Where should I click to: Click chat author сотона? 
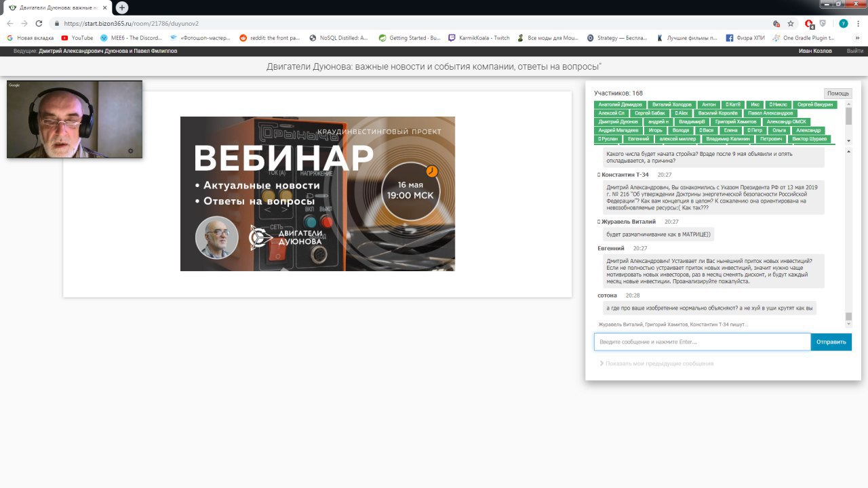coord(608,296)
